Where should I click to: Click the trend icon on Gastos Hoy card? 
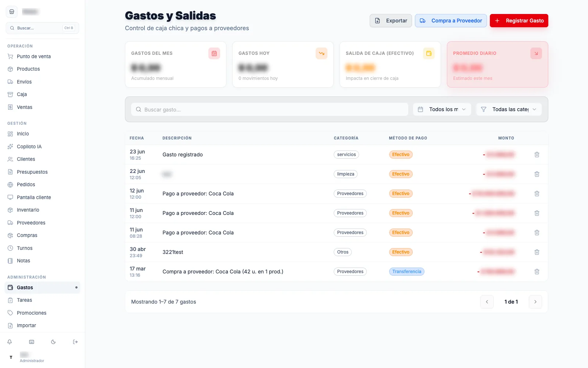pos(322,53)
